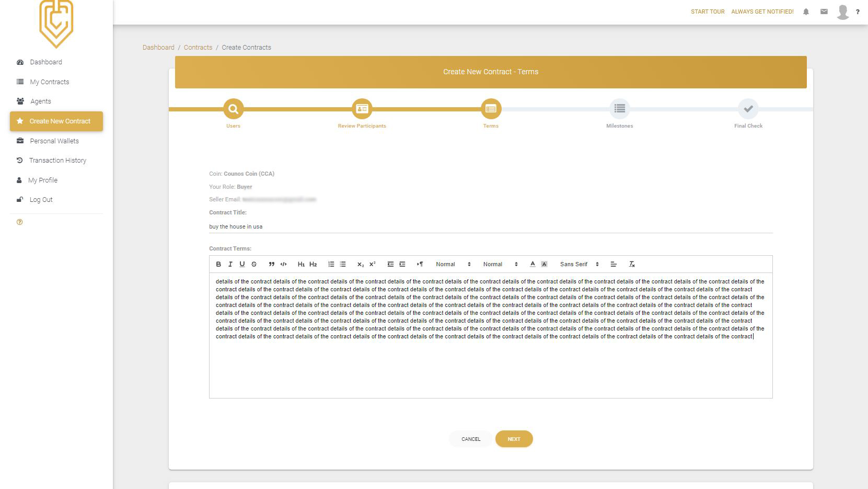The image size is (868, 489).
Task: Go to the Review Participants step
Action: pos(362,109)
